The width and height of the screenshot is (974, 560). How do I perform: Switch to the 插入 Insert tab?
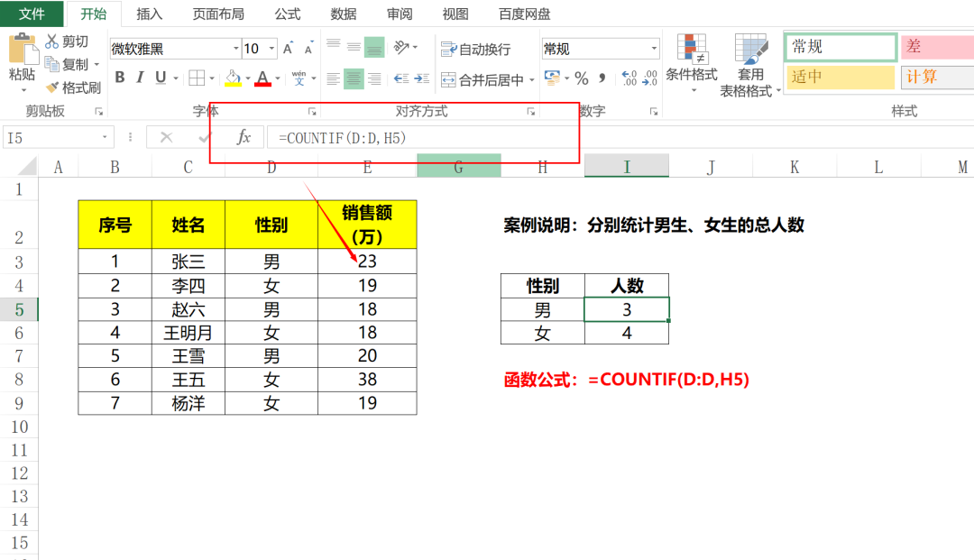[149, 14]
